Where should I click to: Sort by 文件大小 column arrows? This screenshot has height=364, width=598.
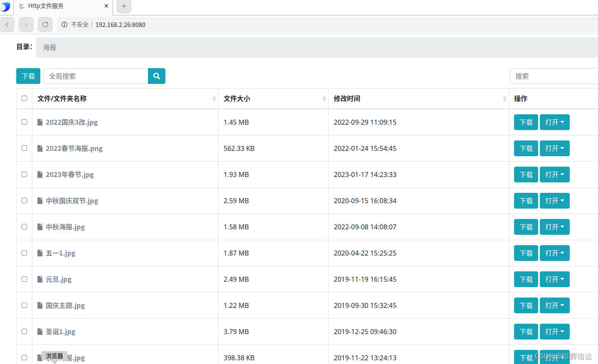click(x=324, y=98)
